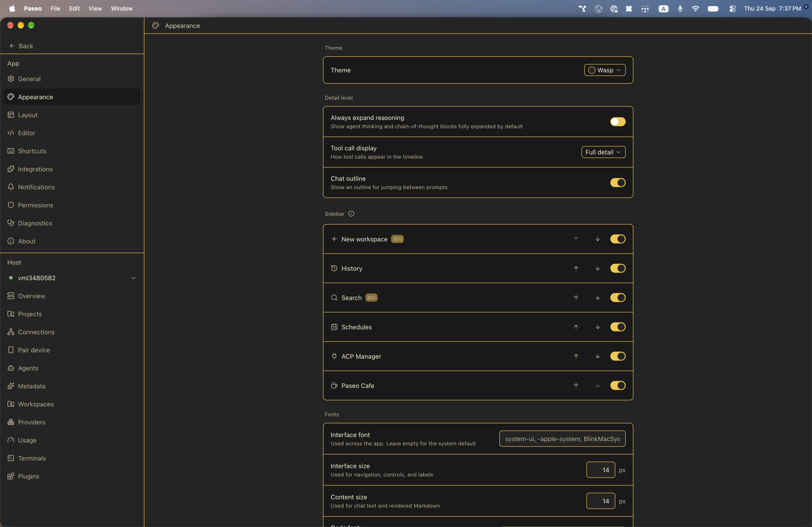Click the Content size value field

[600, 501]
